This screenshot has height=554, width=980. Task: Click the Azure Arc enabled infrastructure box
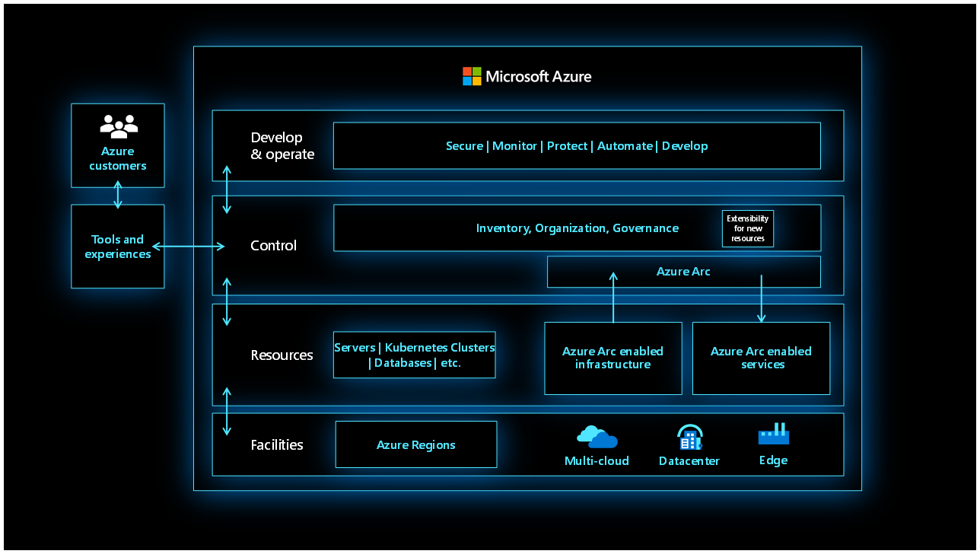click(x=612, y=358)
